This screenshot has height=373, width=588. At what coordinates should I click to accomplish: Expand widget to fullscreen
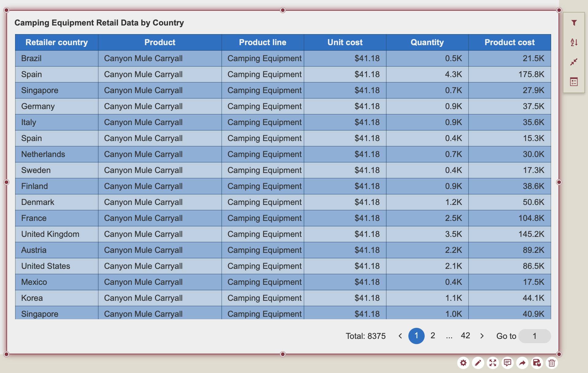pos(493,363)
